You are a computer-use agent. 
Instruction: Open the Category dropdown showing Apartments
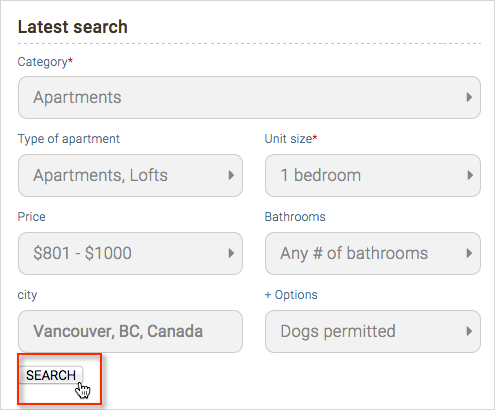coord(249,97)
